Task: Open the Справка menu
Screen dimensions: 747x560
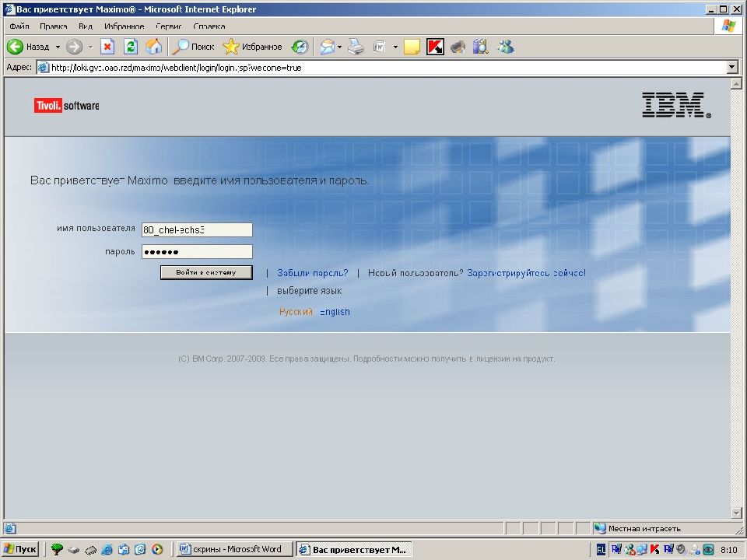Action: click(209, 26)
